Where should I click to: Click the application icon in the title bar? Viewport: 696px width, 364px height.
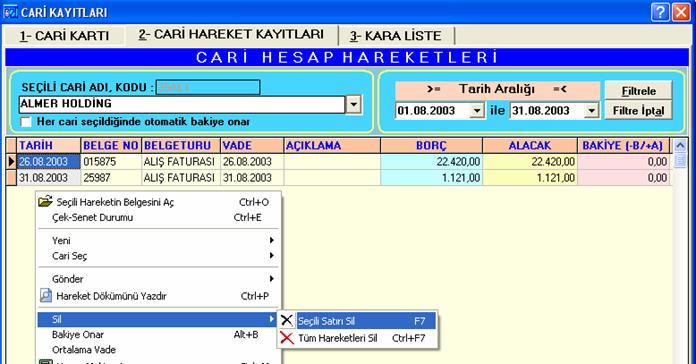[10, 12]
